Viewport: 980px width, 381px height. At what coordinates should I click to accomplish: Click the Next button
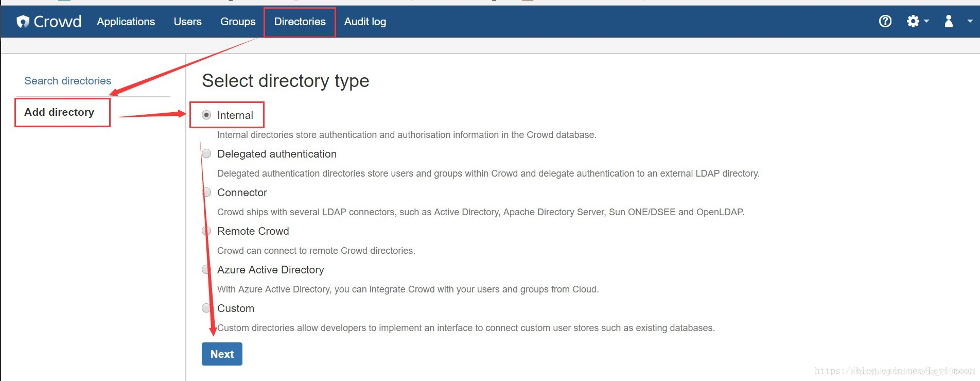[222, 354]
